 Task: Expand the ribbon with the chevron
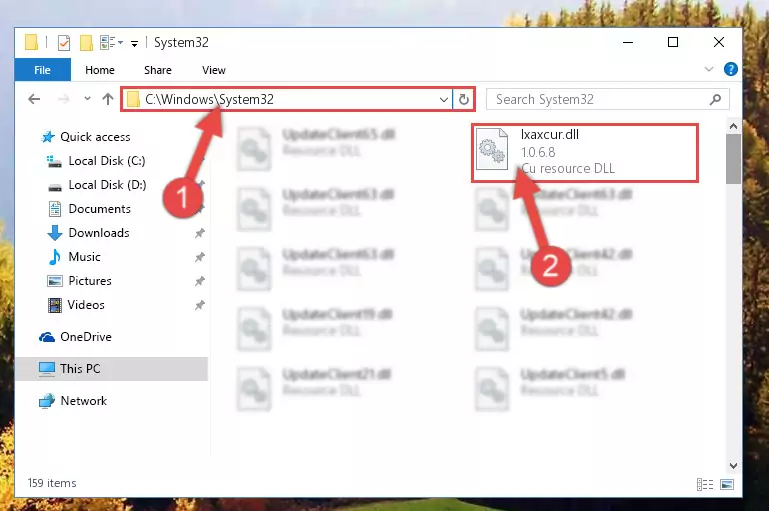tap(709, 69)
